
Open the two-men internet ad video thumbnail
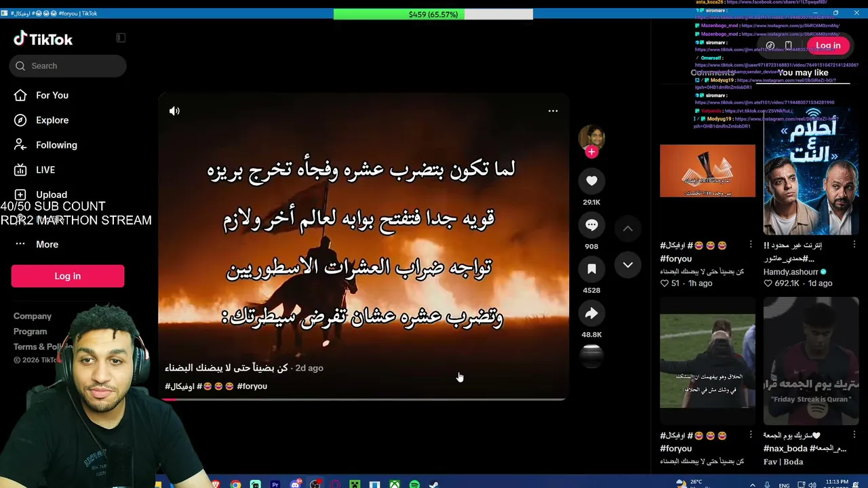(x=811, y=171)
